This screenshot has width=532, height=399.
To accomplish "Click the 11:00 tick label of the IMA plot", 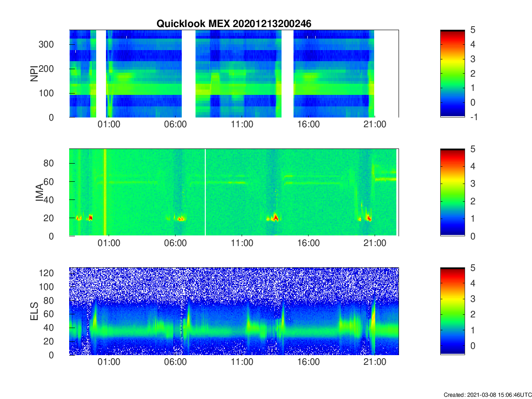I will [242, 243].
